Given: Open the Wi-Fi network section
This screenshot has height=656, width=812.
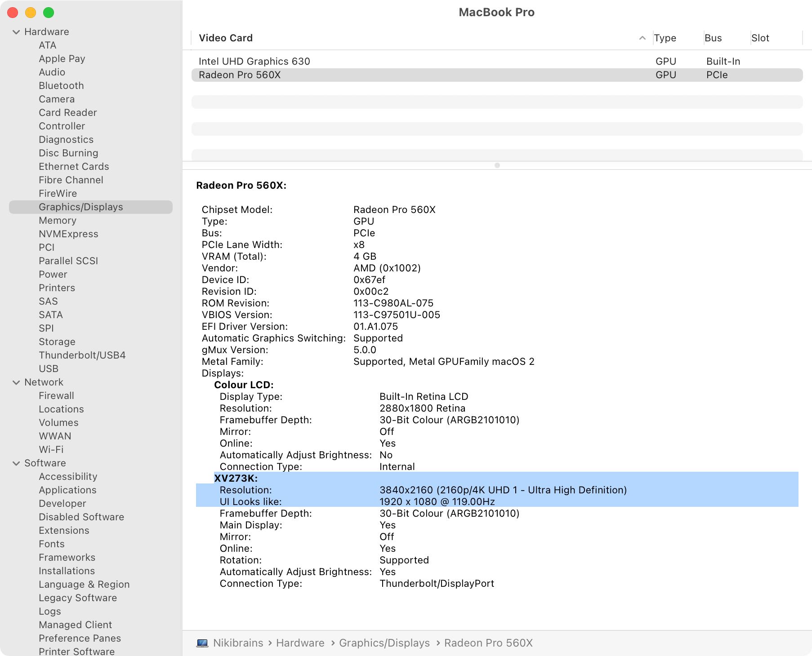Looking at the screenshot, I should [x=50, y=449].
